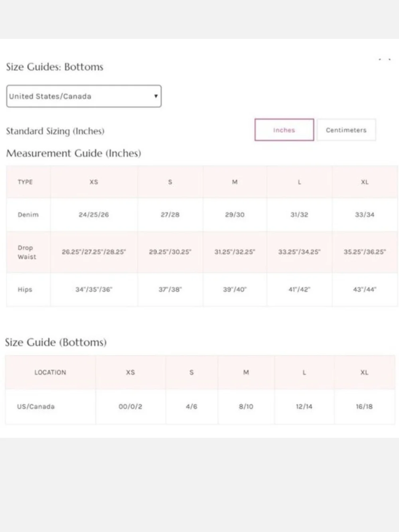Click drop waist 31.25"/32.25" cell
Image resolution: width=399 pixels, height=532 pixels.
click(235, 252)
